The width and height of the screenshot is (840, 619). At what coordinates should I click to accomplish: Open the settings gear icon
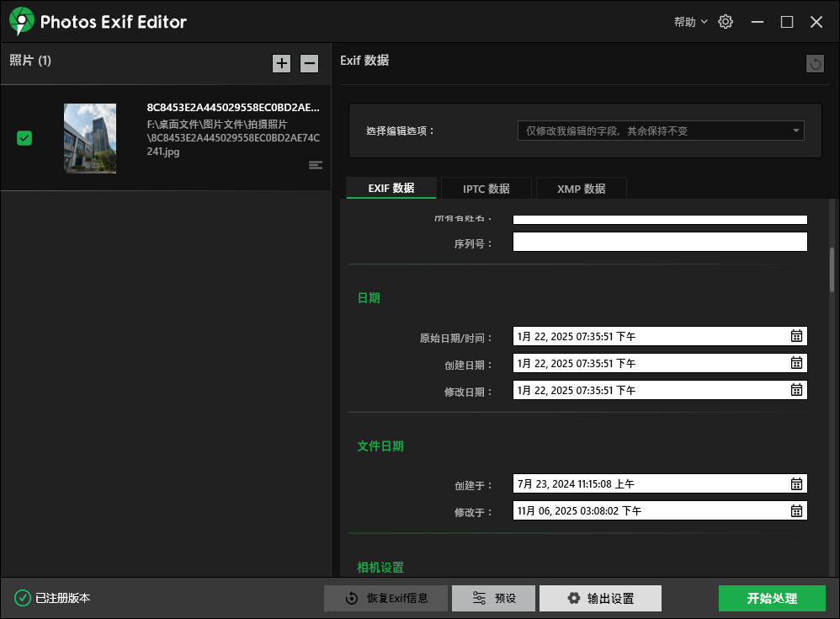click(726, 21)
